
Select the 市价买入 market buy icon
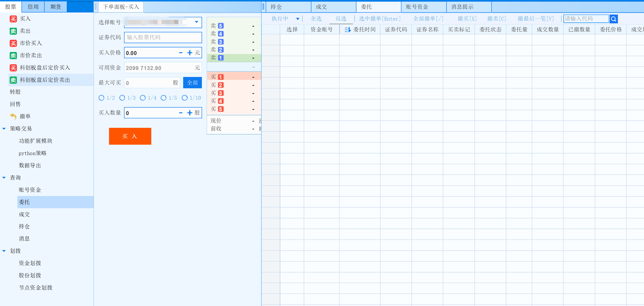[13, 43]
